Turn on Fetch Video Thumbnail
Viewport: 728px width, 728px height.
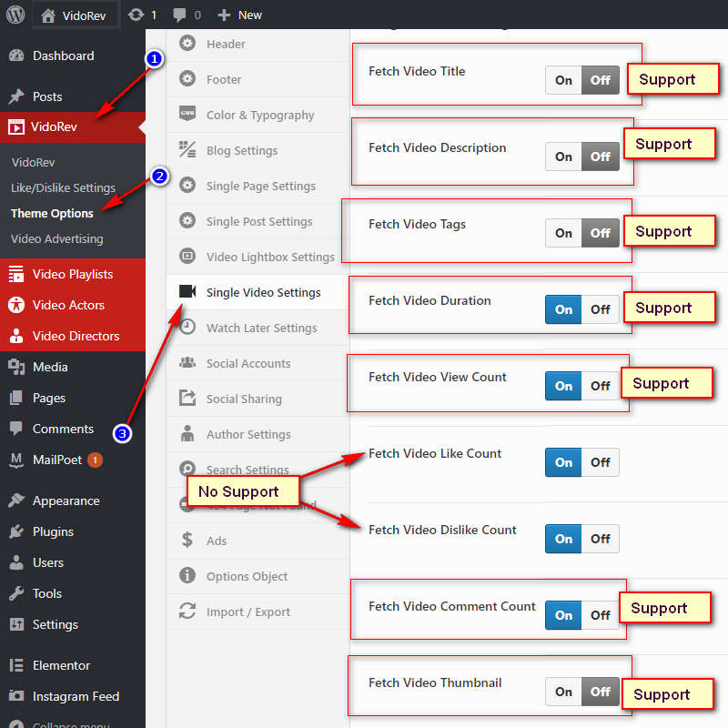[x=564, y=692]
